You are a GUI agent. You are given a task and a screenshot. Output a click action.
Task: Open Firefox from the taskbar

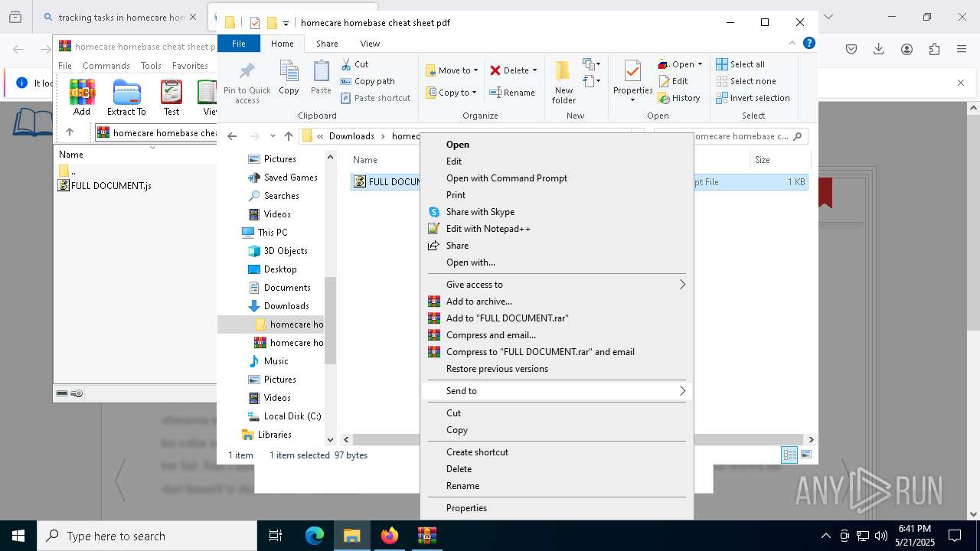coord(390,536)
